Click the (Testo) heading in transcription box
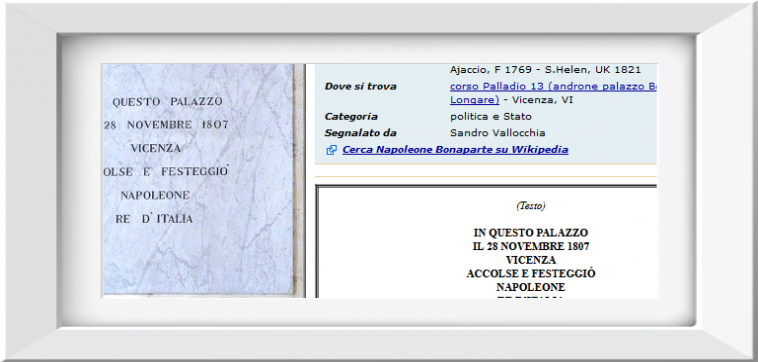The height and width of the screenshot is (362, 758). click(530, 206)
